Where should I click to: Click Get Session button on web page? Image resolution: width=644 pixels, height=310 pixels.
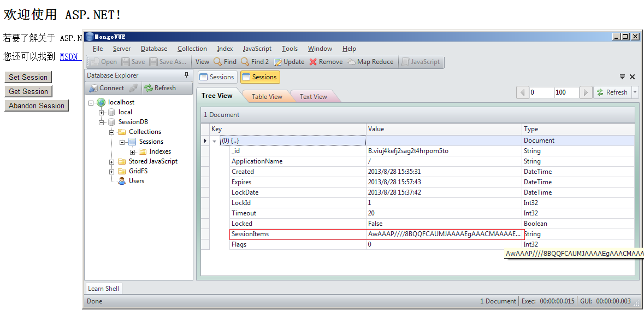tap(28, 91)
